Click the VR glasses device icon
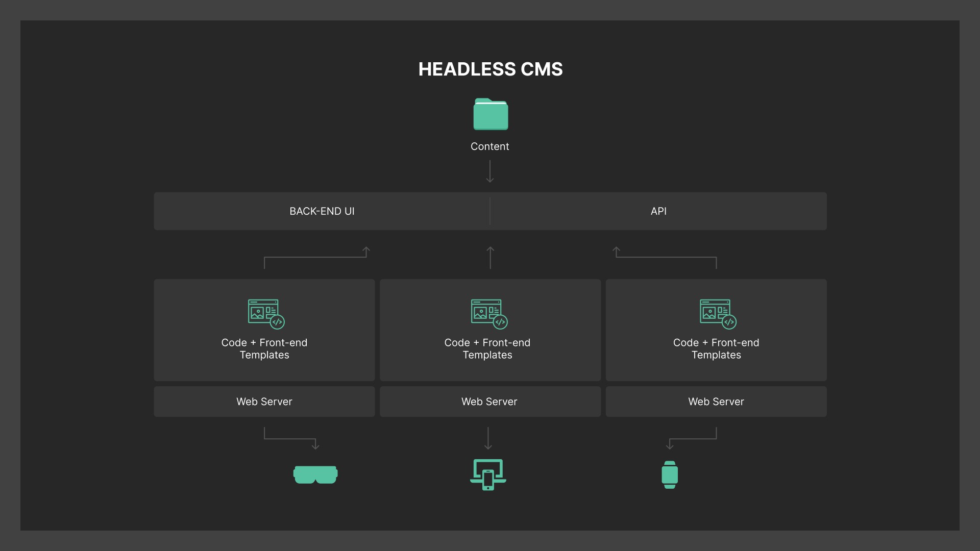The width and height of the screenshot is (980, 551). tap(315, 474)
